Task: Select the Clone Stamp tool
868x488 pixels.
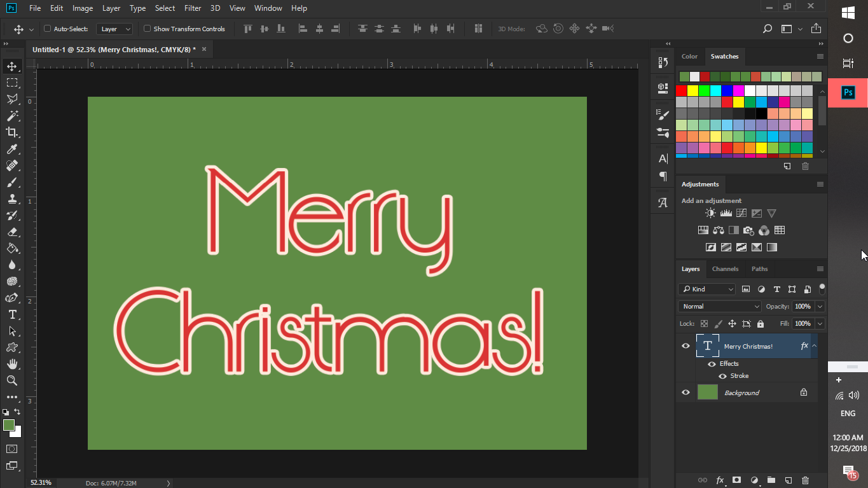Action: tap(12, 199)
